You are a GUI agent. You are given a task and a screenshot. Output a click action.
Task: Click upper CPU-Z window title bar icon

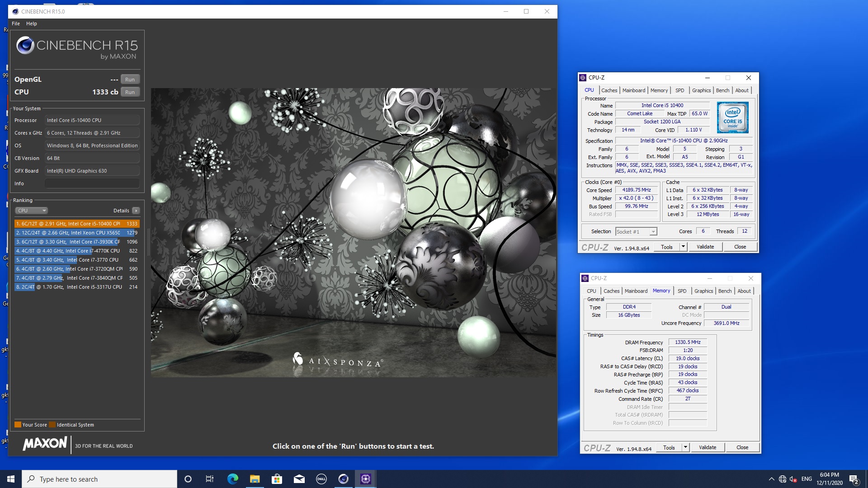pos(583,78)
